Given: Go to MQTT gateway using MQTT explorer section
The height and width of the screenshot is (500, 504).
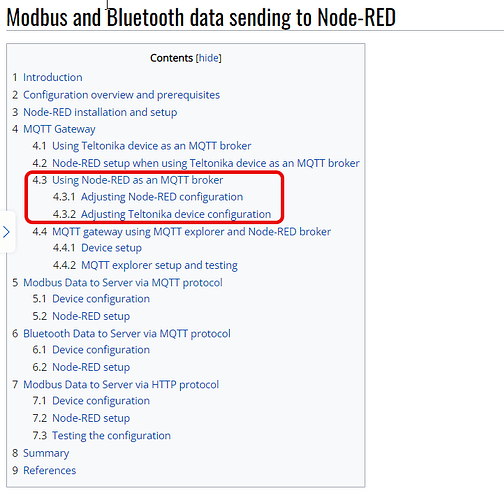Looking at the screenshot, I should (192, 231).
